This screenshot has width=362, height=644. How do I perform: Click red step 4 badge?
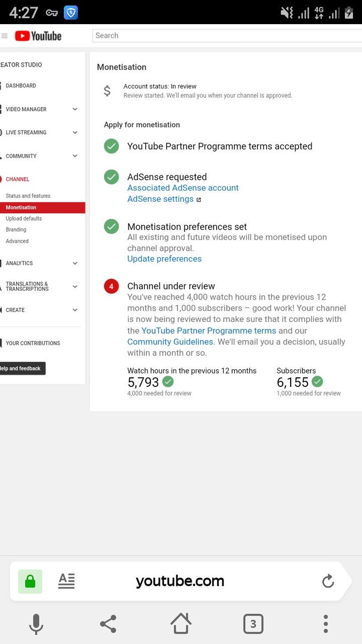click(x=112, y=287)
